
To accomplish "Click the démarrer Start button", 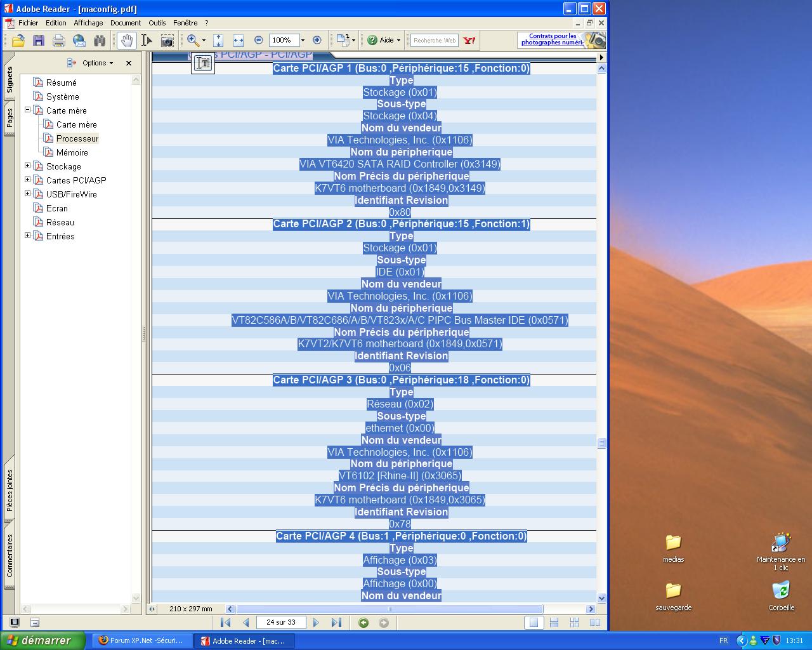I will tap(43, 640).
